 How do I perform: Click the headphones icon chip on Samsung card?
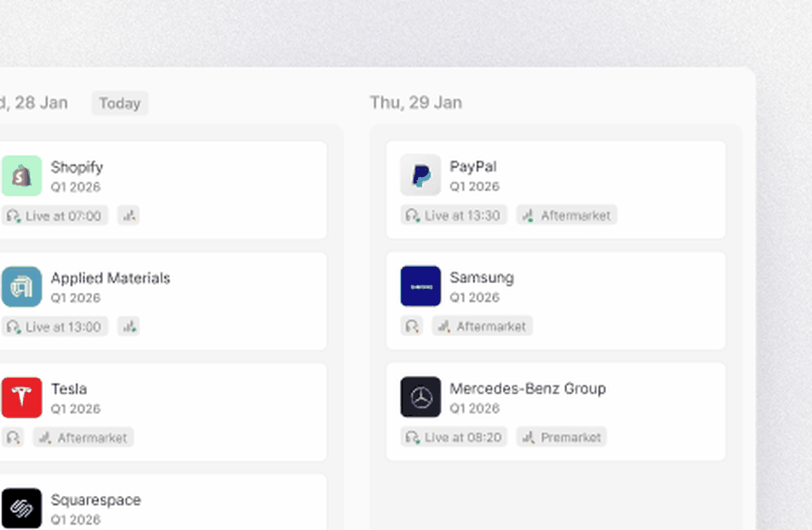412,326
